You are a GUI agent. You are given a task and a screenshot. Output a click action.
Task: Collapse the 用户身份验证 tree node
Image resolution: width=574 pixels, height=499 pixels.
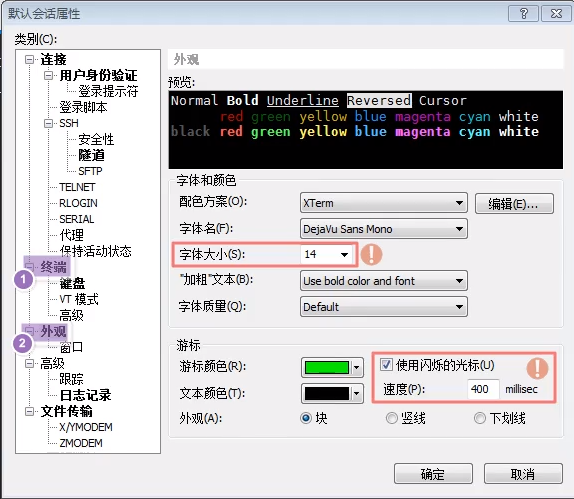pos(48,75)
